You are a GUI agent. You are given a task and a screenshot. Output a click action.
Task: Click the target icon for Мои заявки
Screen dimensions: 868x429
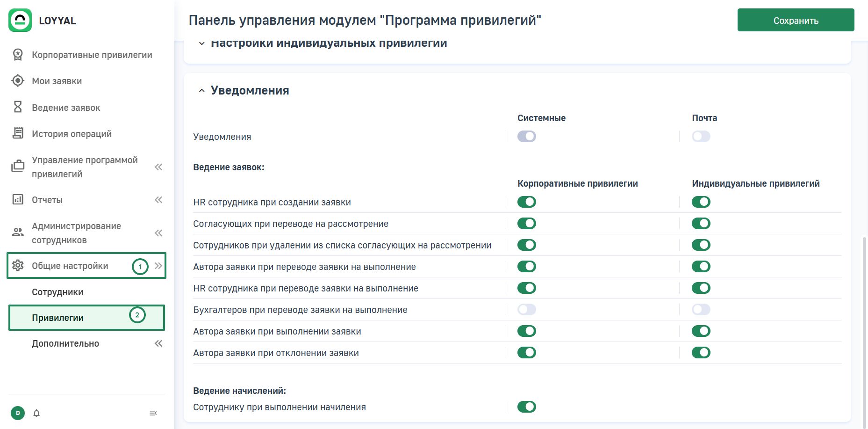18,81
